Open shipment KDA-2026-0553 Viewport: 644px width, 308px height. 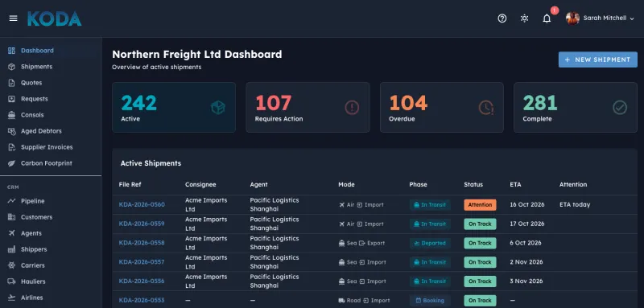click(142, 300)
